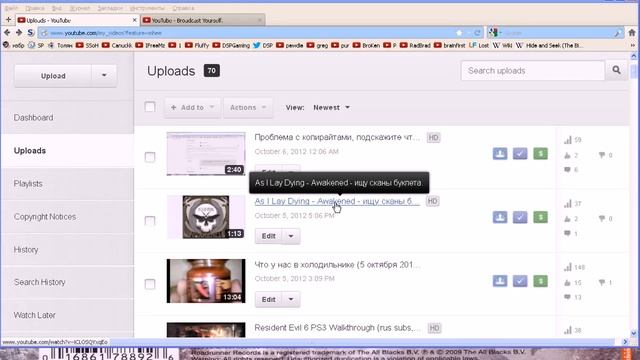Click dislikes thumbs-down icon for Что у нас в холодильнике
This screenshot has width=640, height=360.
click(602, 282)
